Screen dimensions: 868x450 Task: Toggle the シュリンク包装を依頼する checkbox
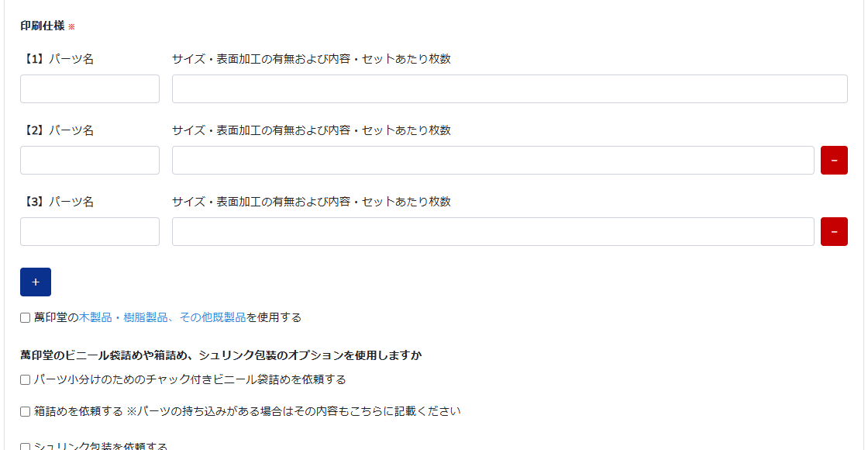(25, 446)
